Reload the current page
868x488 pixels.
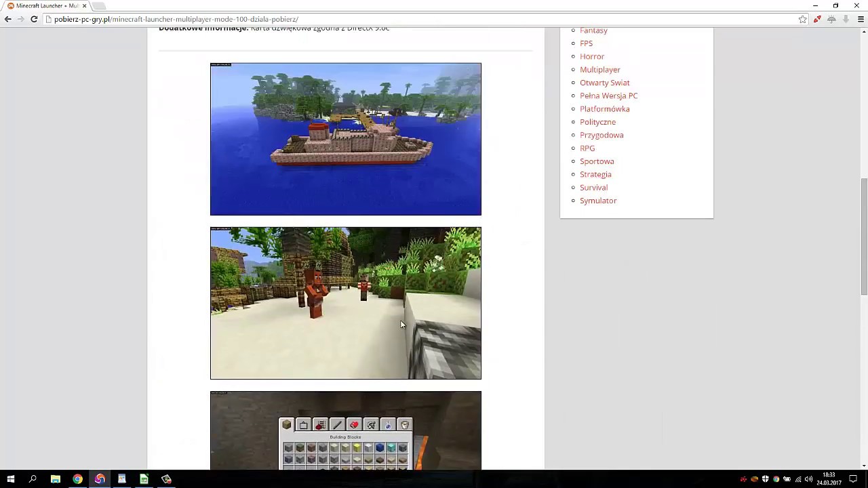tap(34, 19)
